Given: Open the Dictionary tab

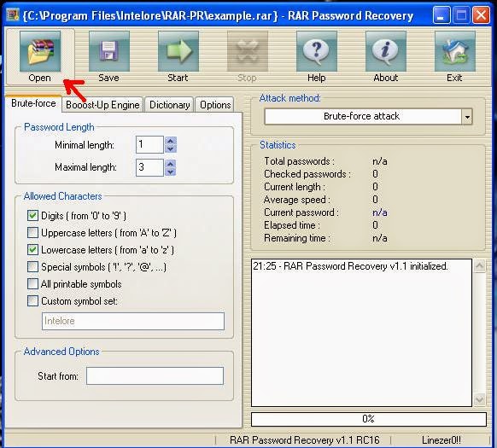Looking at the screenshot, I should point(170,105).
